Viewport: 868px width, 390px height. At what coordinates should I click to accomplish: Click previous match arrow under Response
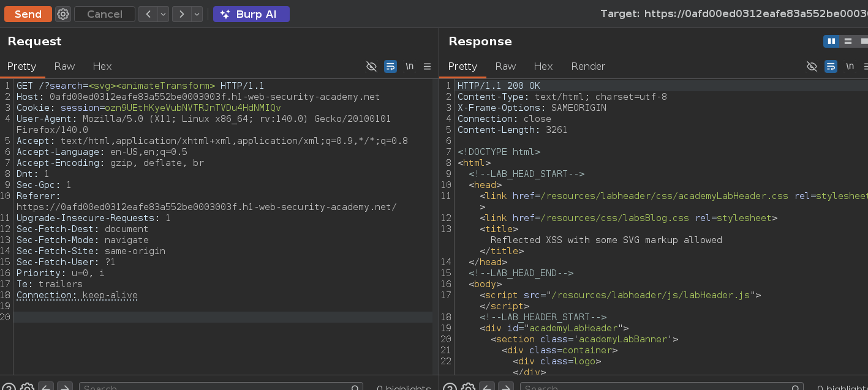[x=487, y=387]
